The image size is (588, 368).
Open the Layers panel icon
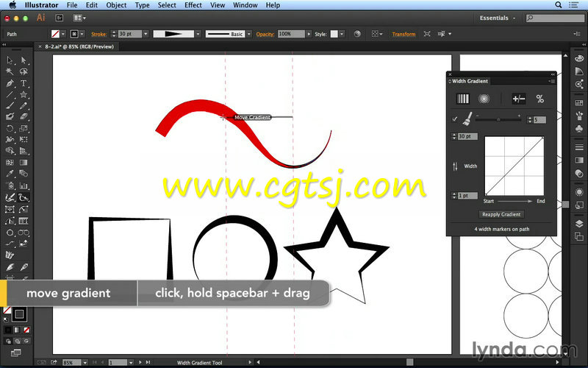coord(579,224)
